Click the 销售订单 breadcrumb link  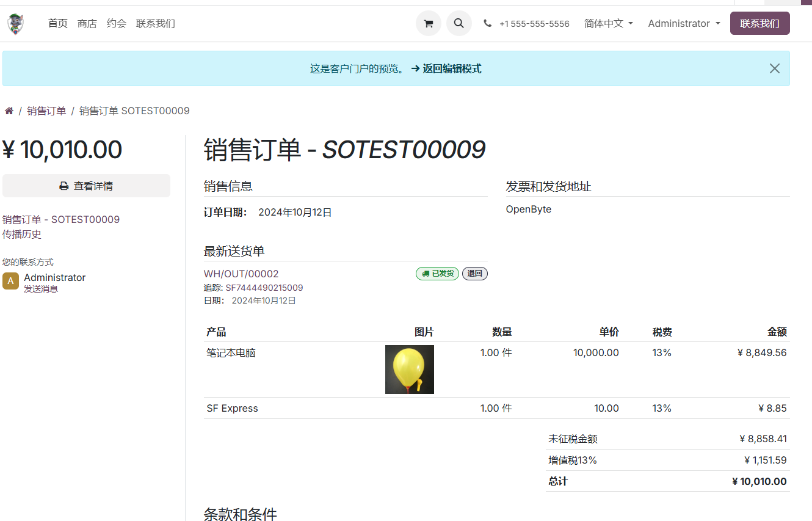pyautogui.click(x=46, y=111)
